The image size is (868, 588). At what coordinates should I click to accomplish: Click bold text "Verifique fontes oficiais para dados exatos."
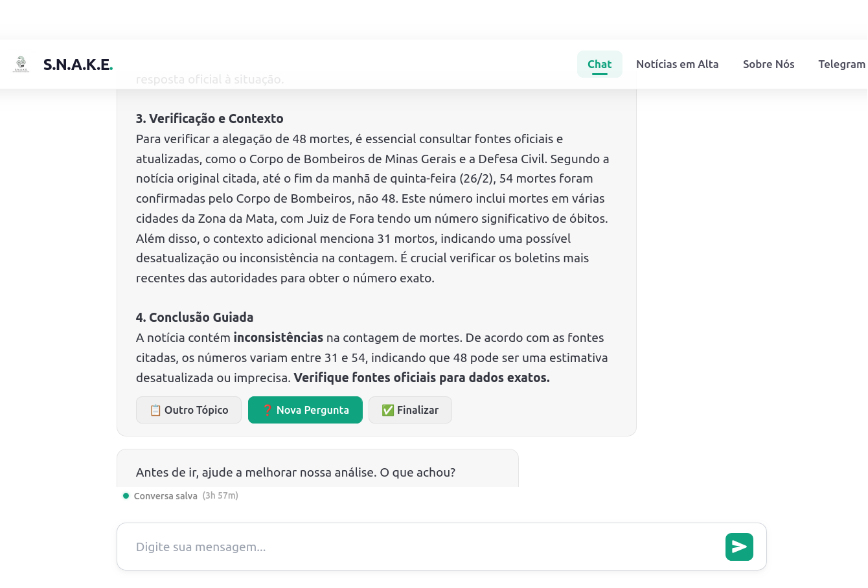(x=421, y=378)
